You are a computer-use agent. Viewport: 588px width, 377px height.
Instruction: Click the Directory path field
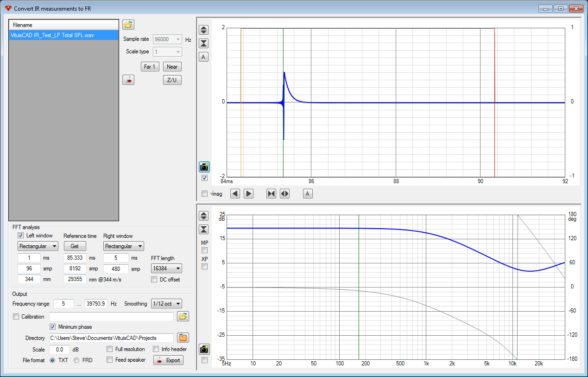pos(111,338)
